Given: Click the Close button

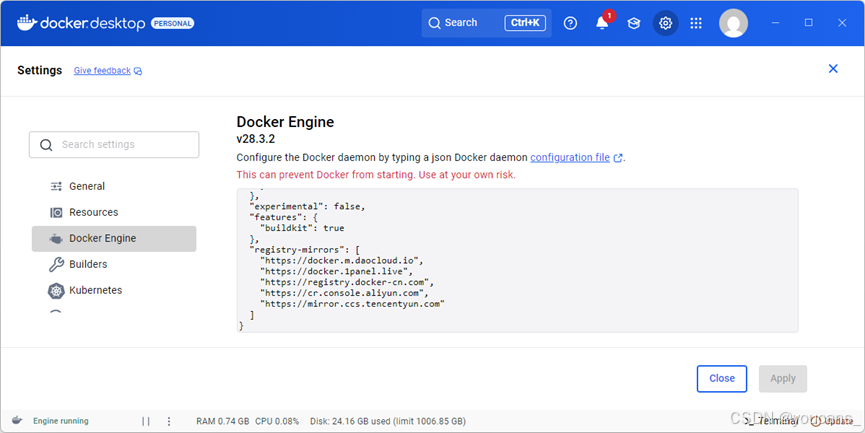Looking at the screenshot, I should (722, 378).
